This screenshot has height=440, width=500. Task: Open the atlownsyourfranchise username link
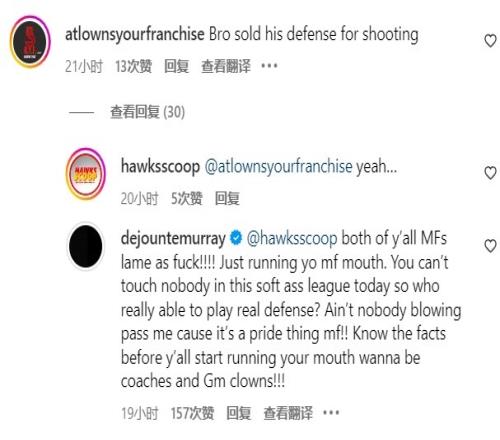point(135,35)
